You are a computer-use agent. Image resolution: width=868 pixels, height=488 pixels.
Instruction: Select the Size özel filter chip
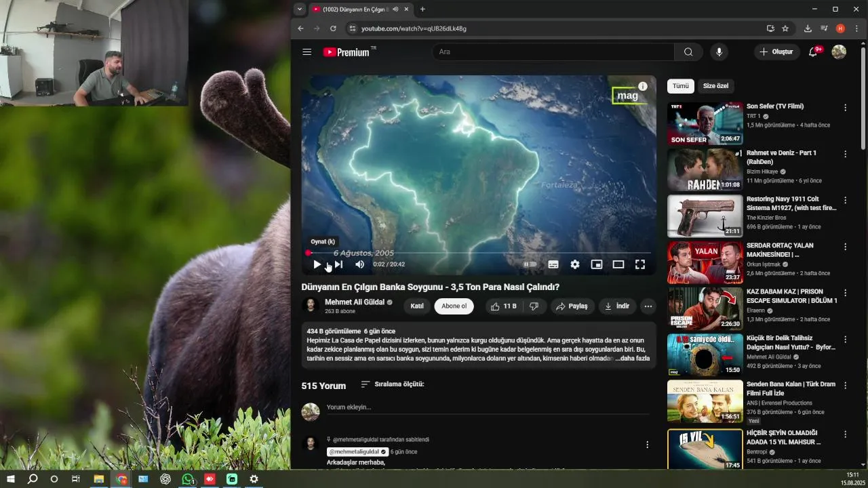click(x=715, y=86)
